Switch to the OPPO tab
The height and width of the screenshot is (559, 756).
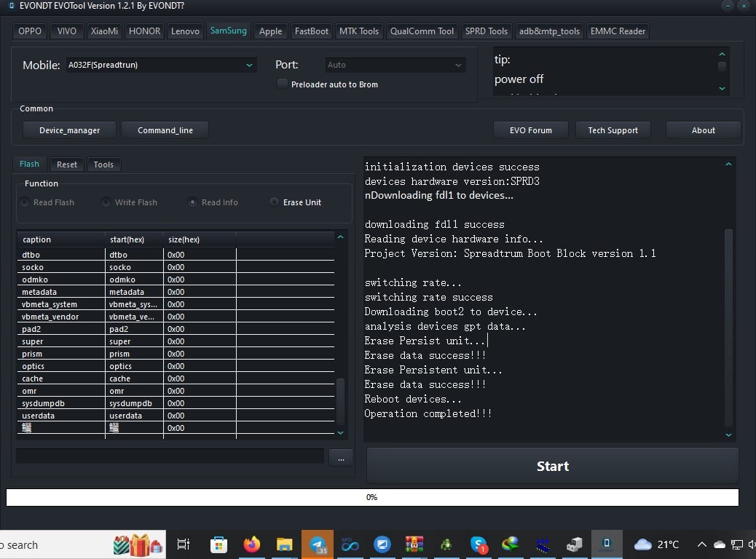click(x=30, y=31)
